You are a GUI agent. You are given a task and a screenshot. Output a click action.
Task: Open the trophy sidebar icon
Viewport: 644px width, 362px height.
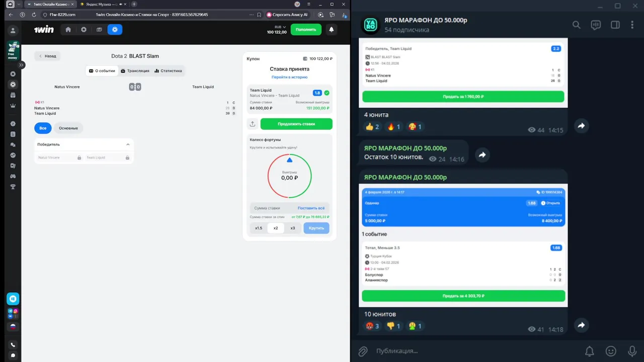(x=13, y=187)
